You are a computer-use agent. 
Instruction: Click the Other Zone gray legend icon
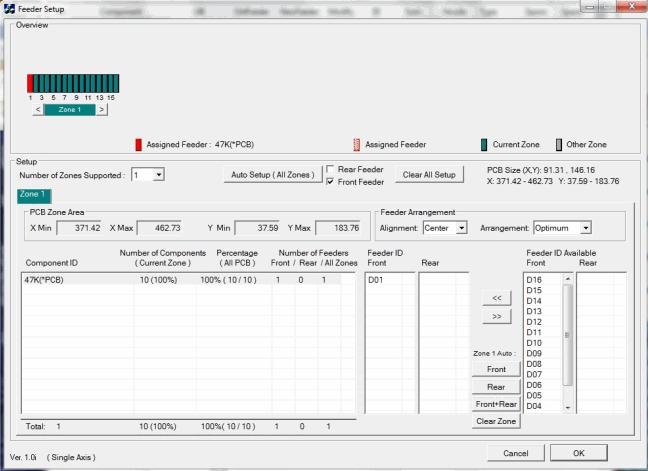[558, 145]
